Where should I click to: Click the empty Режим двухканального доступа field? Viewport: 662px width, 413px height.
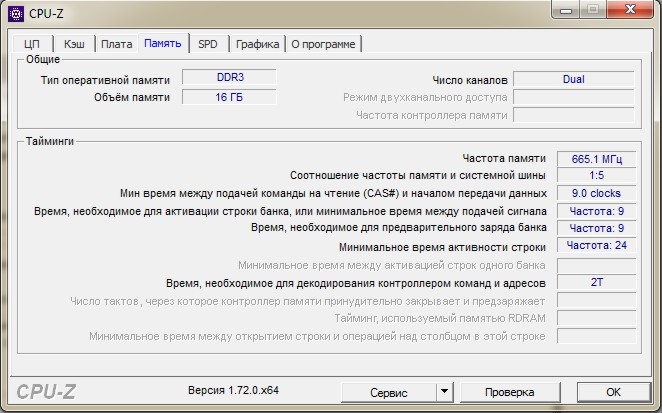tap(574, 97)
